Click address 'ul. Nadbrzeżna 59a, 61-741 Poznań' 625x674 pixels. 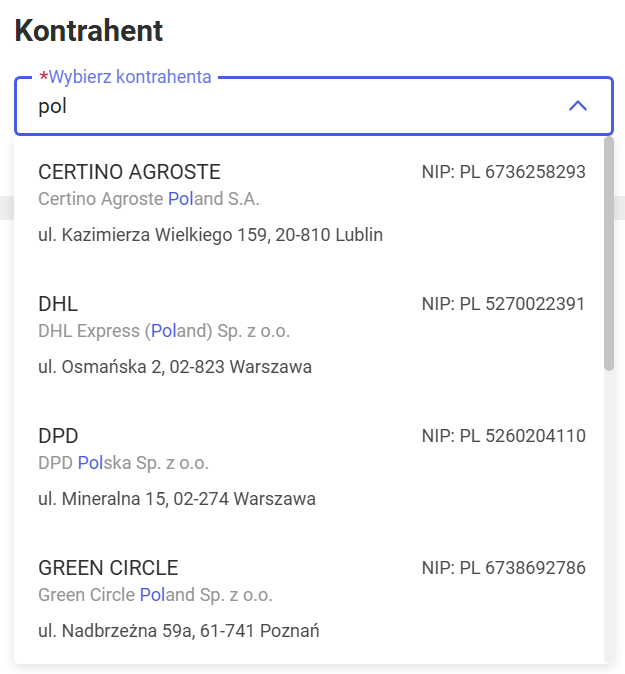178,631
